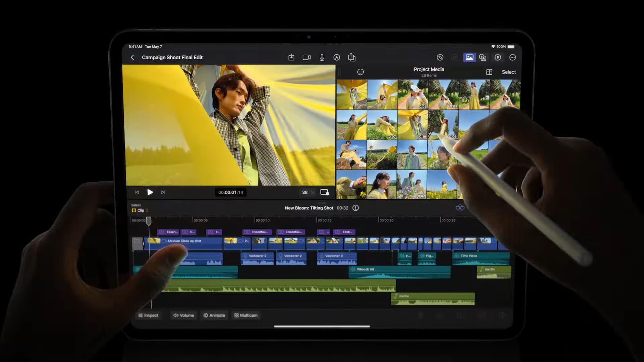Click the Wi-Fi status icon
This screenshot has width=644, height=362.
(x=493, y=47)
